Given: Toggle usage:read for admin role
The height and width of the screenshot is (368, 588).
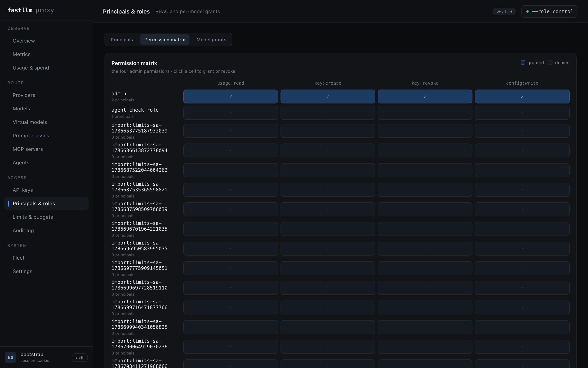Looking at the screenshot, I should click(x=231, y=97).
